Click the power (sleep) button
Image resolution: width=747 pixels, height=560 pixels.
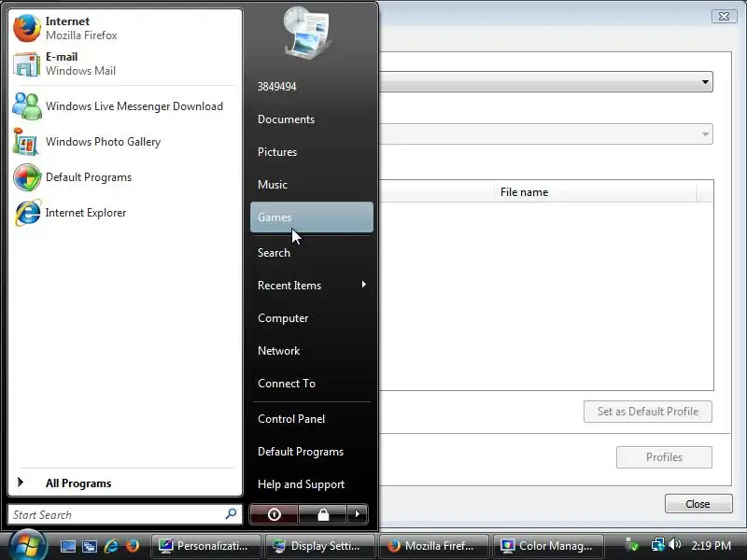(274, 514)
